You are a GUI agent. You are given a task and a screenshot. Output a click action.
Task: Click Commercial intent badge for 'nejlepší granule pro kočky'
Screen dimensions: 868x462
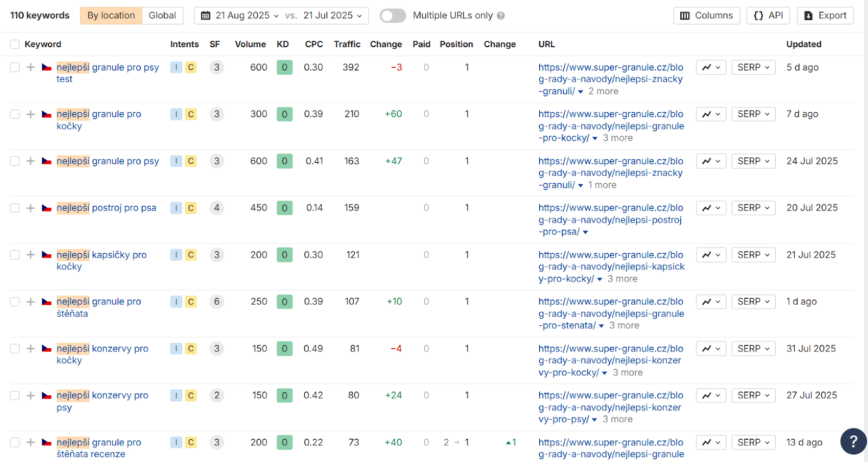coord(191,114)
